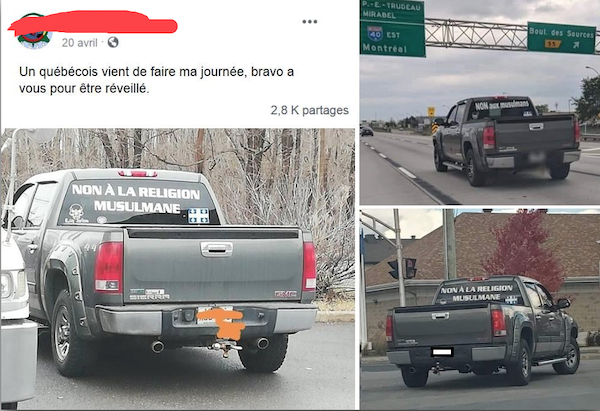Viewport: 600px width, 411px height.
Task: Open the poster's round profile avatar
Action: tap(34, 31)
